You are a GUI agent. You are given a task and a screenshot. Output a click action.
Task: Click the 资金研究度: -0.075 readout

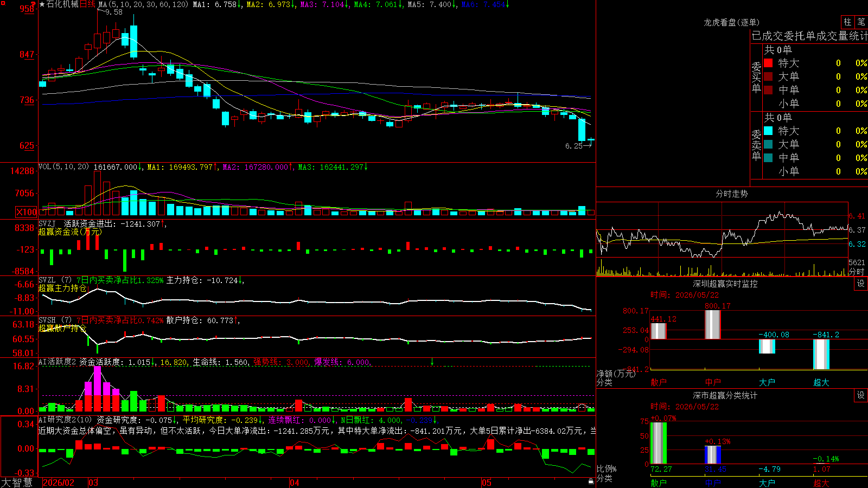pos(135,420)
